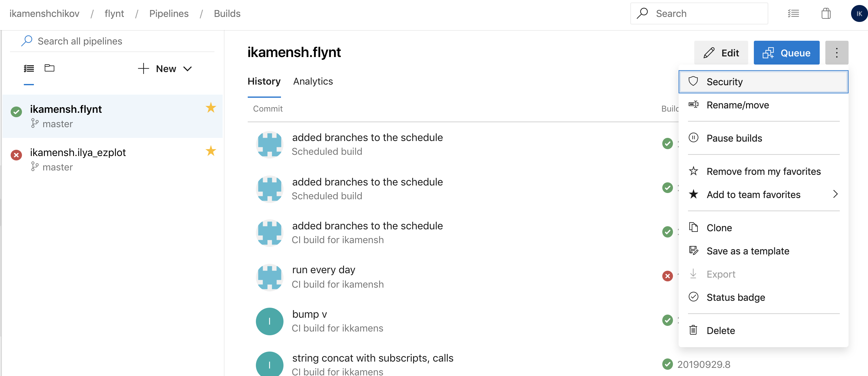Unfavorite ikamensh.flynt via its star
Viewport: 868px width, 376px height.
(211, 107)
